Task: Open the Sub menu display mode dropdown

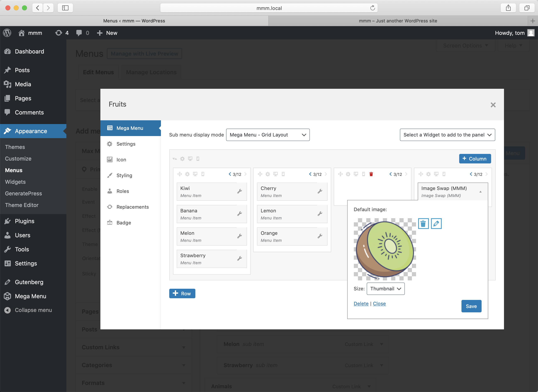Action: (268, 135)
